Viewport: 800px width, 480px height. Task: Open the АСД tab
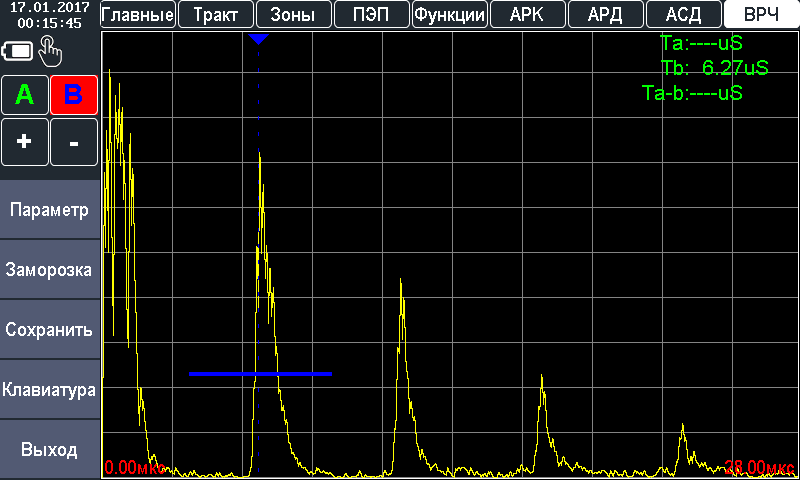coord(683,14)
